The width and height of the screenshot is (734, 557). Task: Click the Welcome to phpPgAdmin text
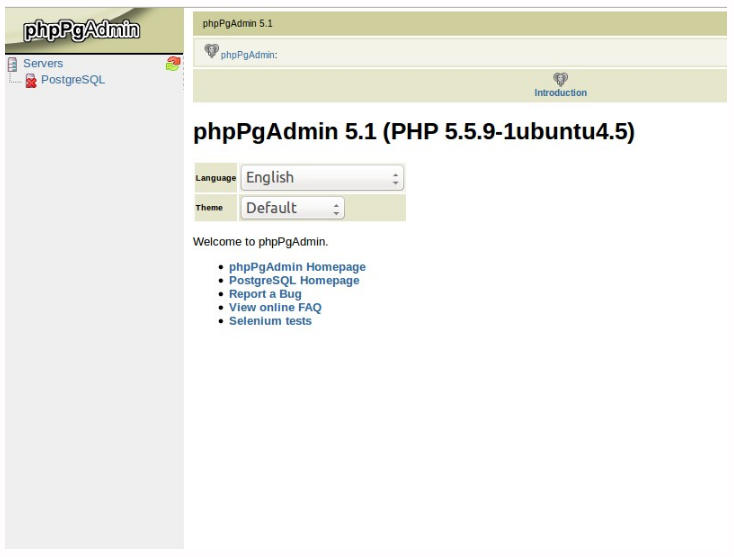coord(260,242)
